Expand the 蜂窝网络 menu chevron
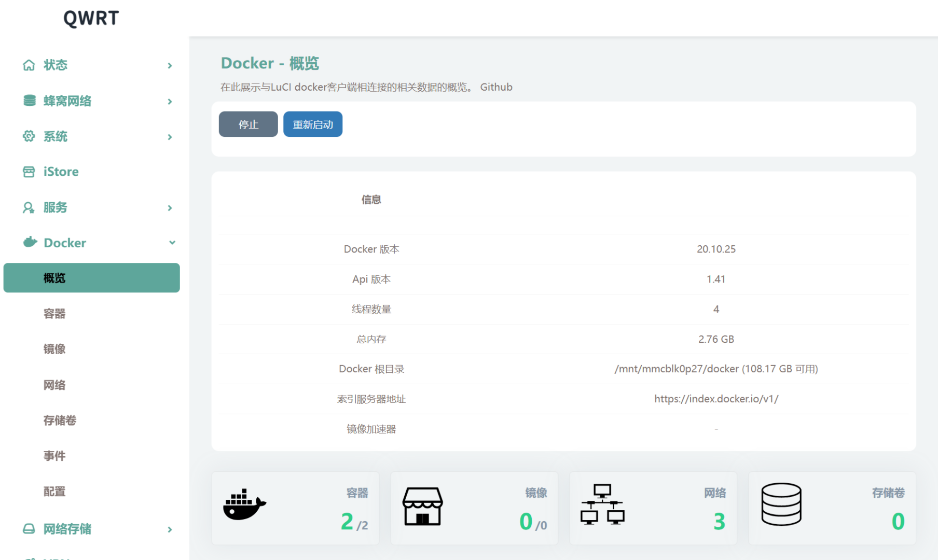Screen dimensions: 938x560 coord(170,101)
